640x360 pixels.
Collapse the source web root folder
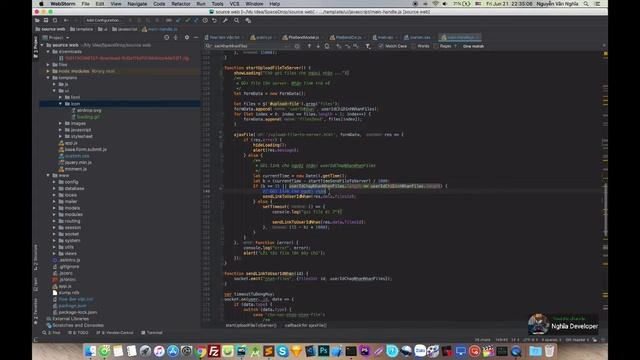pos(42,45)
